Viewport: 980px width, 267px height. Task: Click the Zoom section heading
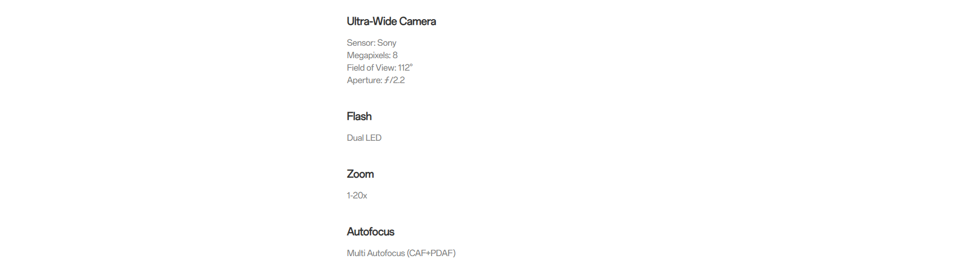(x=360, y=174)
